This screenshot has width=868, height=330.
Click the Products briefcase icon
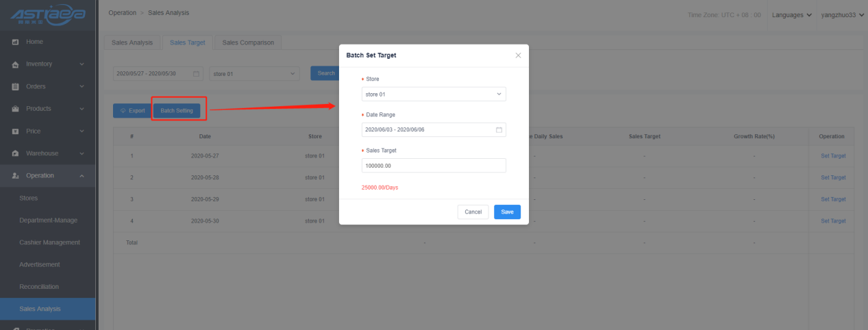click(x=15, y=109)
